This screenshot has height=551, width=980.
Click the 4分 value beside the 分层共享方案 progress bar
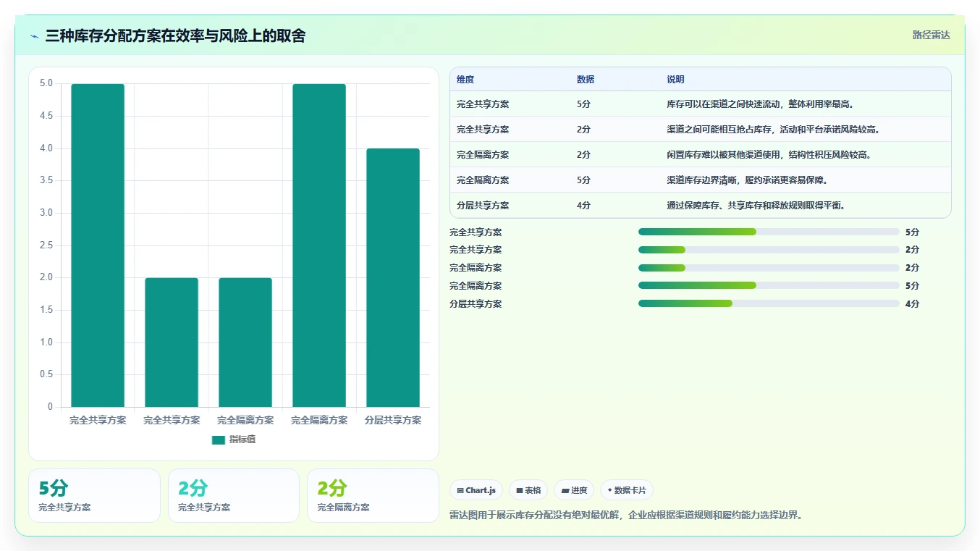click(912, 304)
